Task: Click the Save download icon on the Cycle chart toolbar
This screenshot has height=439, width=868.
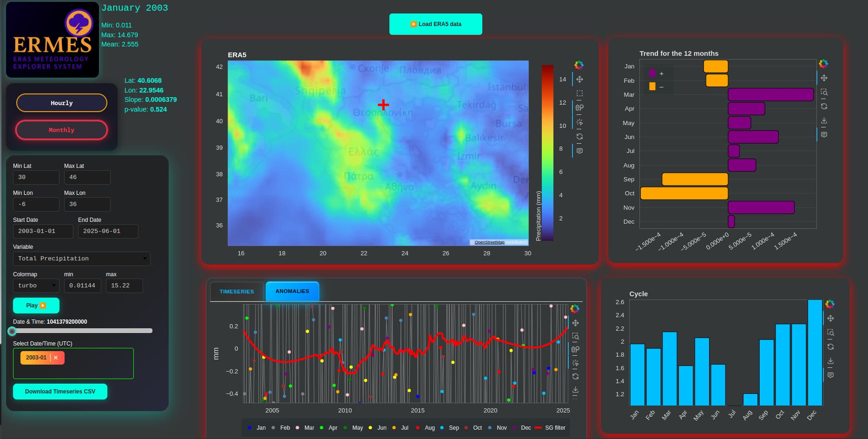Action: point(830,361)
